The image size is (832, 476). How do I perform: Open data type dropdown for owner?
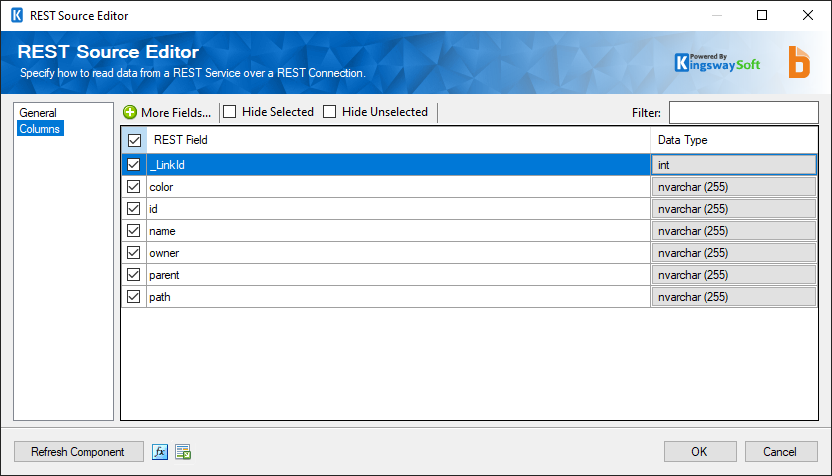point(734,253)
